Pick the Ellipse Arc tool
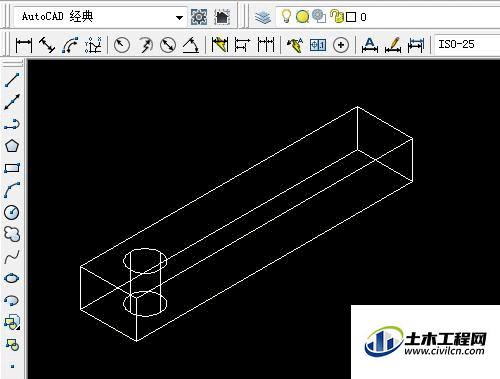The height and width of the screenshot is (379, 500). (x=12, y=300)
